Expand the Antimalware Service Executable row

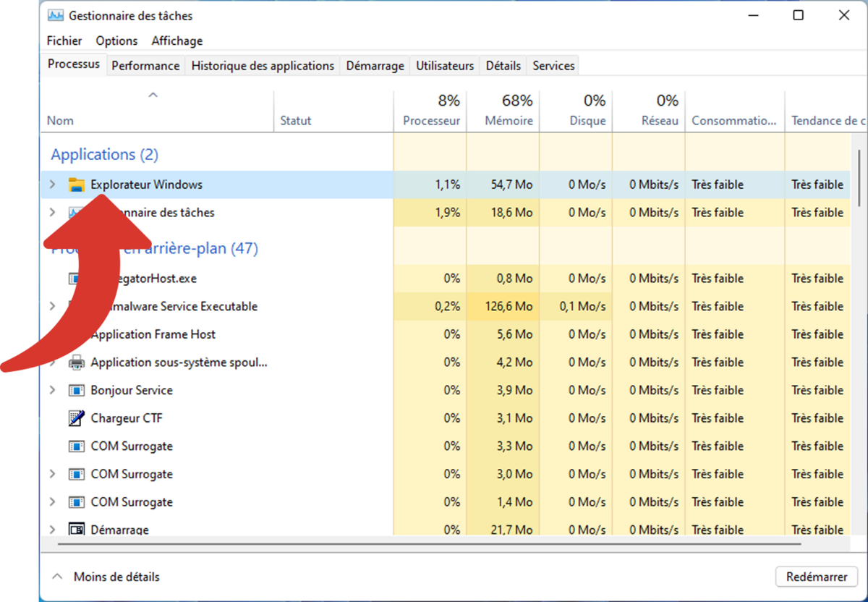pos(52,306)
